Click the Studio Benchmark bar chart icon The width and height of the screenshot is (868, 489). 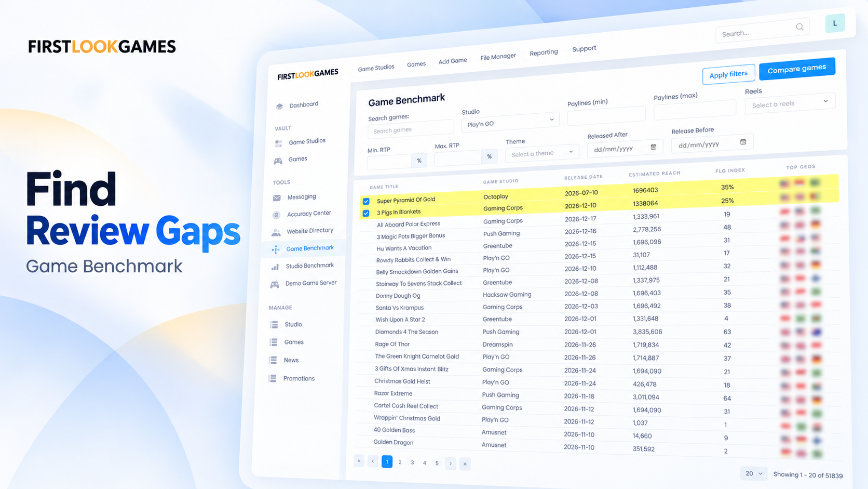[275, 267]
